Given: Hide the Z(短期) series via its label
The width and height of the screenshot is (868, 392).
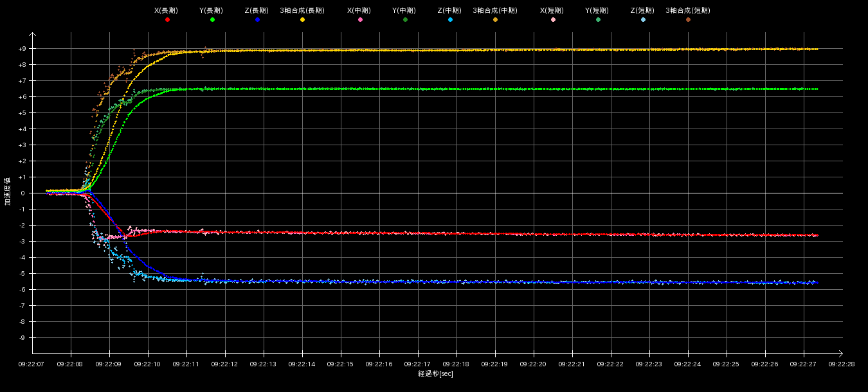Looking at the screenshot, I should coord(642,11).
